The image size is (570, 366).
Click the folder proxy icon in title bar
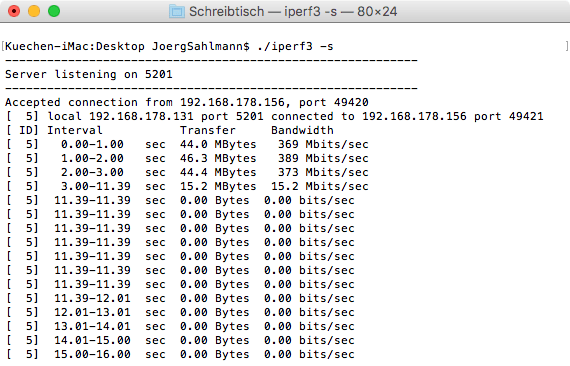[x=177, y=12]
